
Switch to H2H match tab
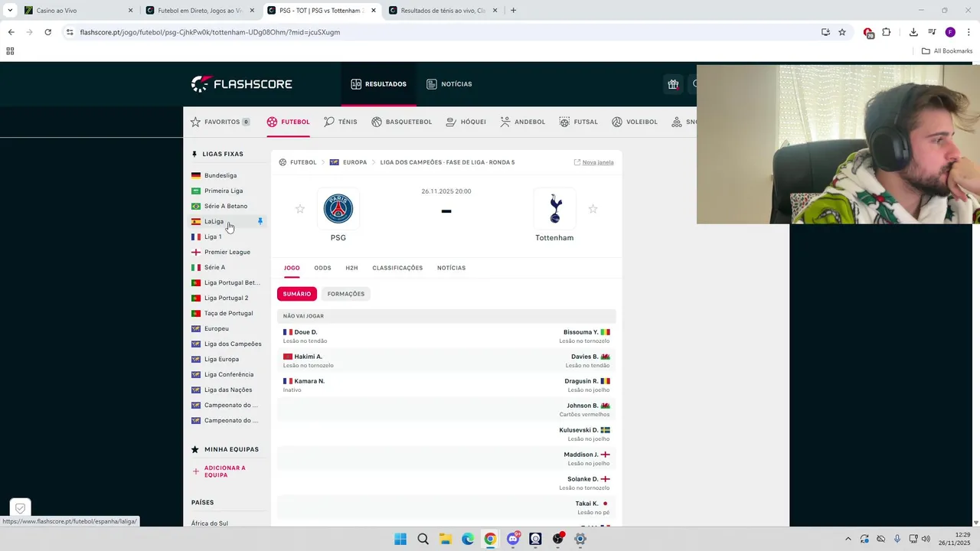click(x=351, y=268)
